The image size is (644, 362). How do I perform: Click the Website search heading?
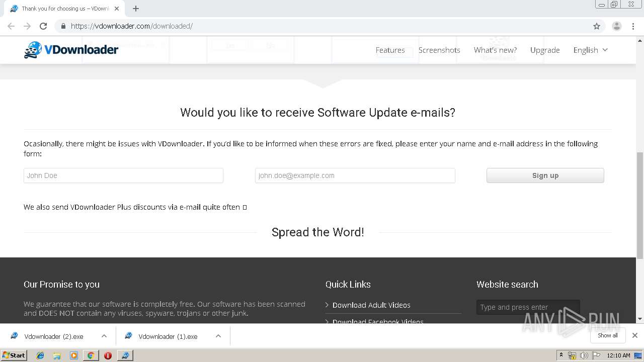tap(507, 285)
